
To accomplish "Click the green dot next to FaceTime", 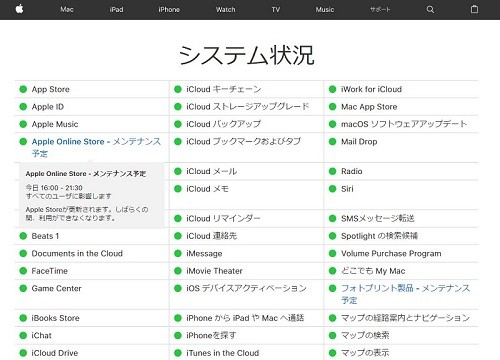I will 23,271.
